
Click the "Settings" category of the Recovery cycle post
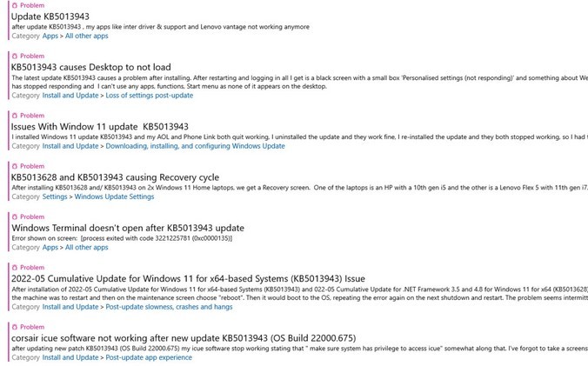[x=56, y=196]
